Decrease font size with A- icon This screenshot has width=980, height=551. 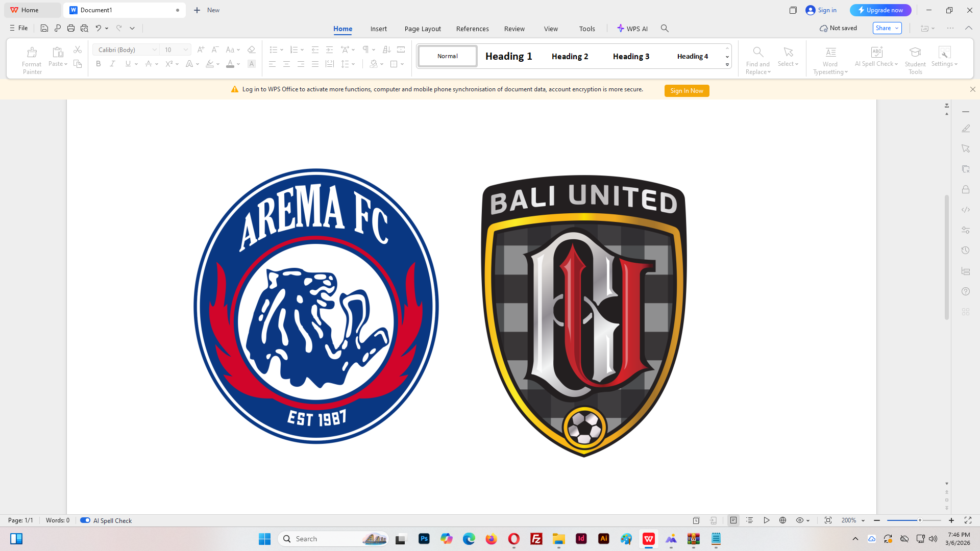215,49
